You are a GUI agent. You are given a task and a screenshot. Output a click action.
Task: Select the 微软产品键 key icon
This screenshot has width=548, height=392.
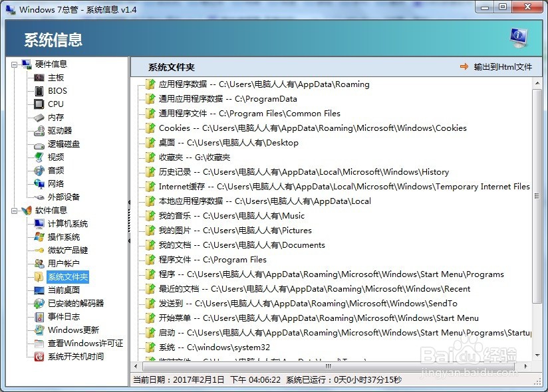(39, 250)
